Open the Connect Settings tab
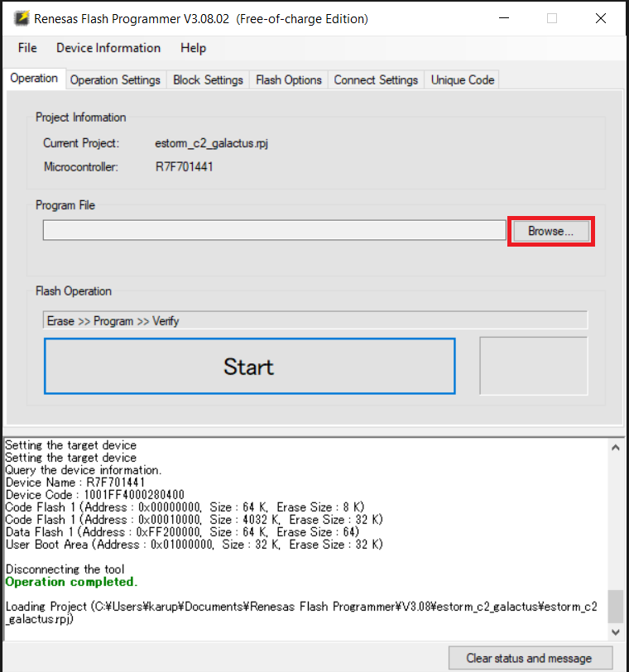This screenshot has height=672, width=629. pyautogui.click(x=376, y=80)
